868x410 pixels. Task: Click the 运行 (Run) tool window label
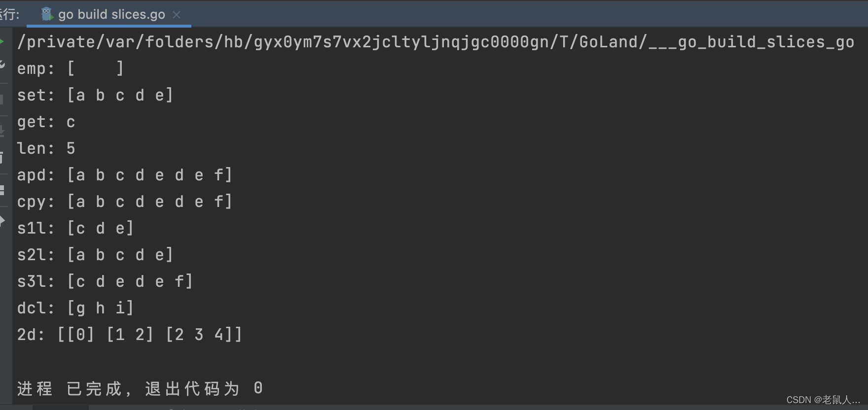(x=9, y=14)
